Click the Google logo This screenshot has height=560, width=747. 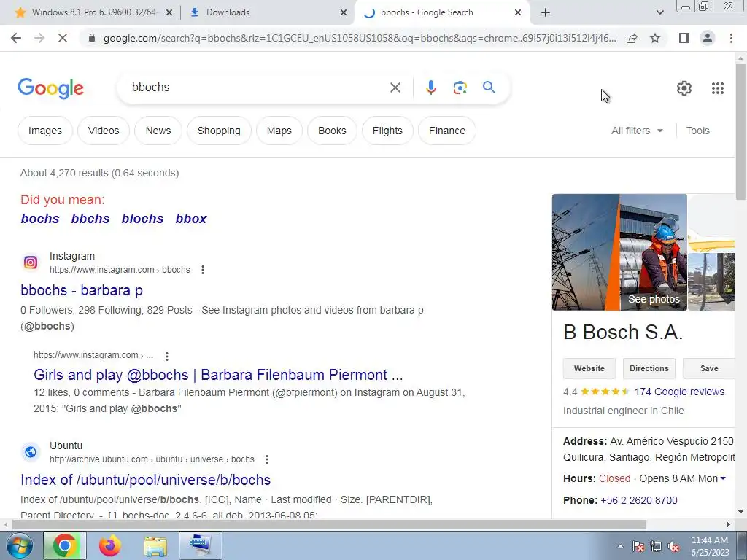(x=50, y=88)
